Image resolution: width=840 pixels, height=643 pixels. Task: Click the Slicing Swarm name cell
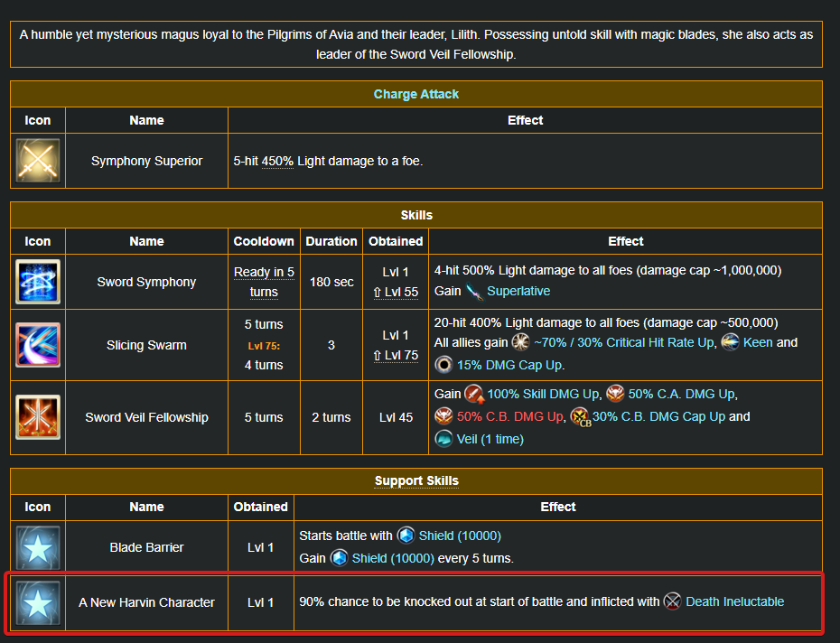[147, 345]
